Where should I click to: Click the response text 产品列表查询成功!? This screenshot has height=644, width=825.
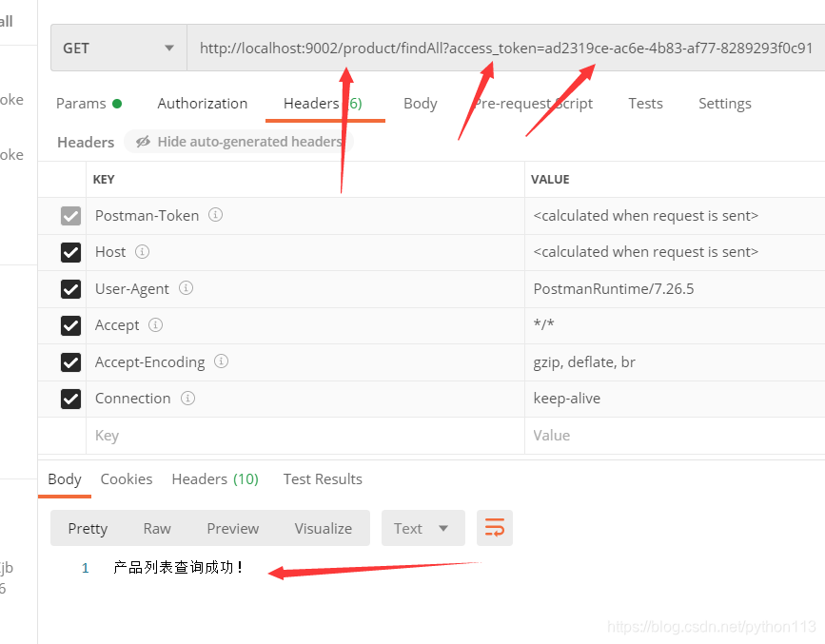(178, 567)
